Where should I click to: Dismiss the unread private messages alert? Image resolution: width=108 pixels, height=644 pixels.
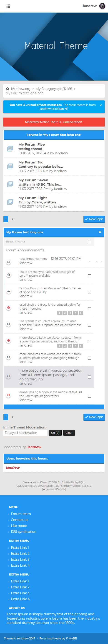click(101, 105)
